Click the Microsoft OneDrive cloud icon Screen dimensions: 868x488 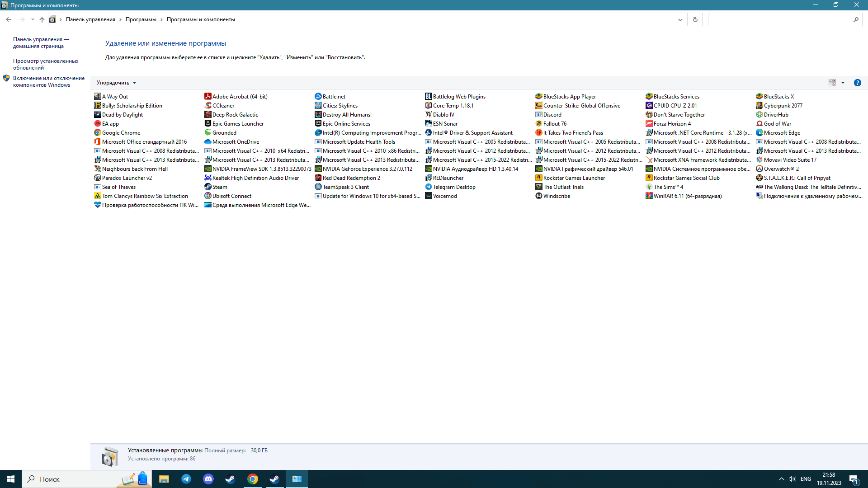[x=208, y=141]
